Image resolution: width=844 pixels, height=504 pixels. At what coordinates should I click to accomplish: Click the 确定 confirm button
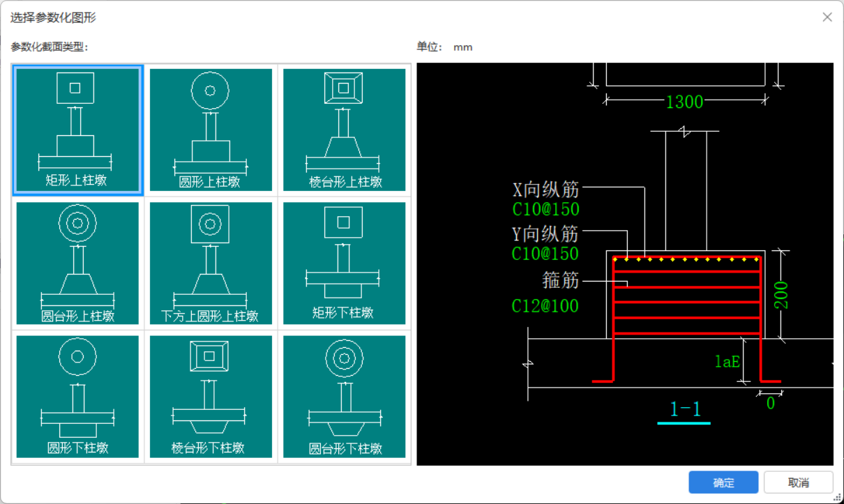pos(723,482)
